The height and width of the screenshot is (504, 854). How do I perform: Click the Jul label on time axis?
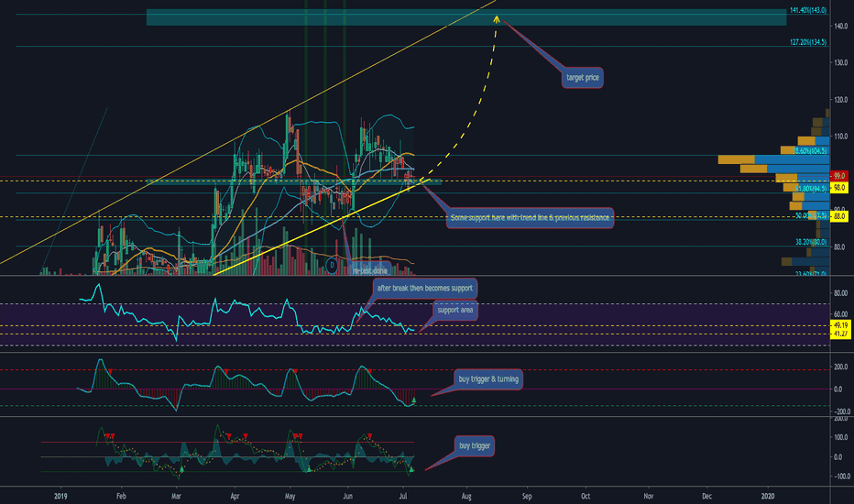[403, 497]
